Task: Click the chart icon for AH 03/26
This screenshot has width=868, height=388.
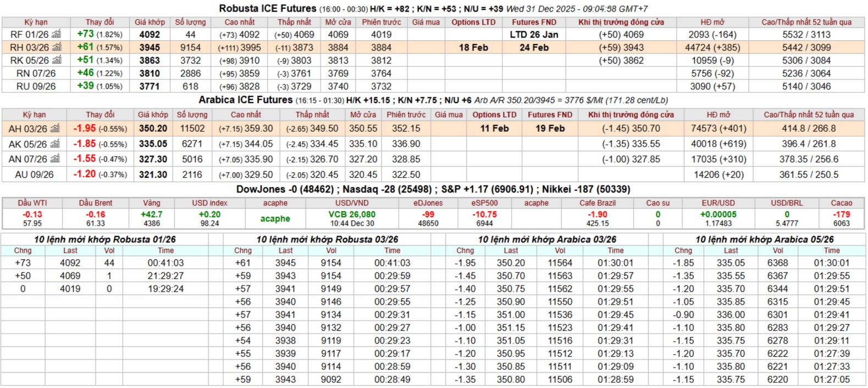Action: 55,129
